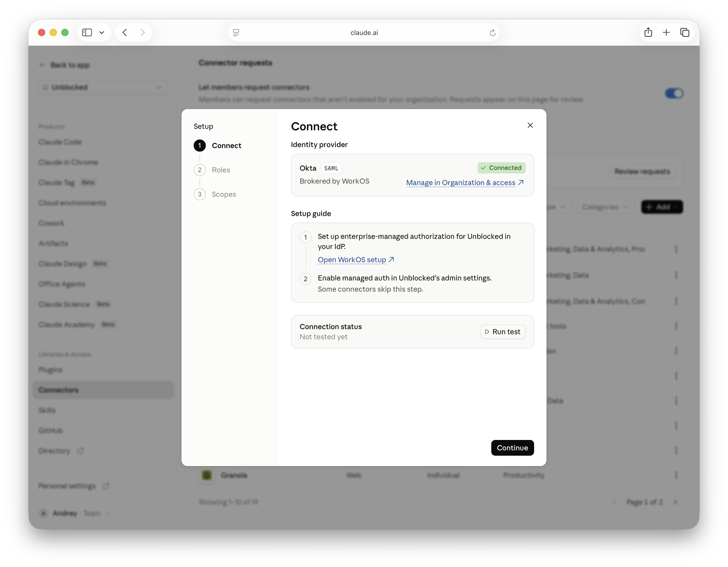The height and width of the screenshot is (567, 728).
Task: Open the Granola row options menu
Action: pyautogui.click(x=676, y=475)
